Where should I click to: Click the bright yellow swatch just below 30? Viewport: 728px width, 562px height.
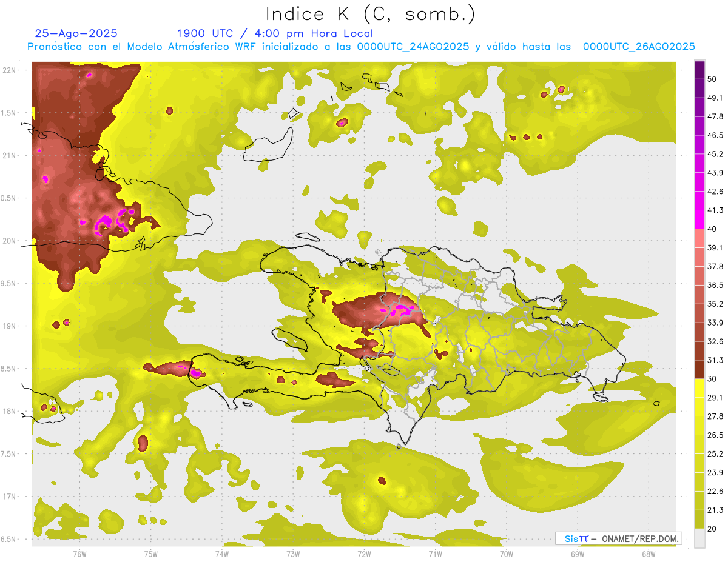[699, 388]
